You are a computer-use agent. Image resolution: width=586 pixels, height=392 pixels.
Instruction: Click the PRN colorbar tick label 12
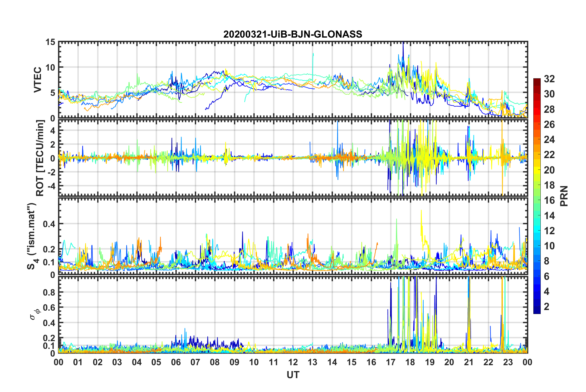549,231
